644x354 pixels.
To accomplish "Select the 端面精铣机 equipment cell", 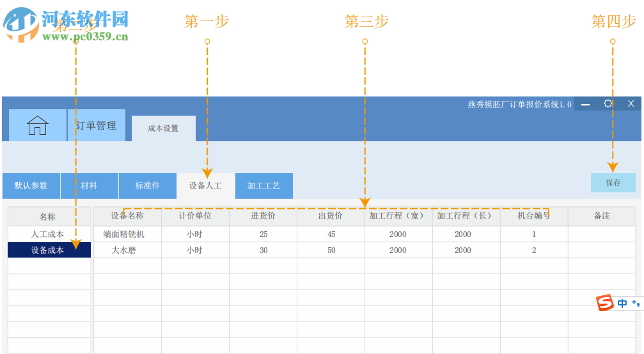I will (128, 235).
